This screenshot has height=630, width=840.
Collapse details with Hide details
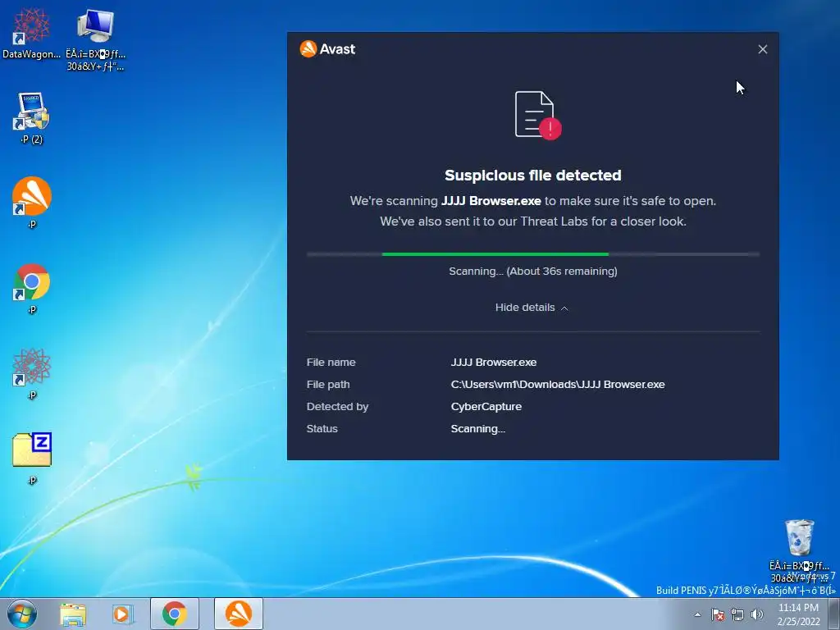click(x=532, y=308)
